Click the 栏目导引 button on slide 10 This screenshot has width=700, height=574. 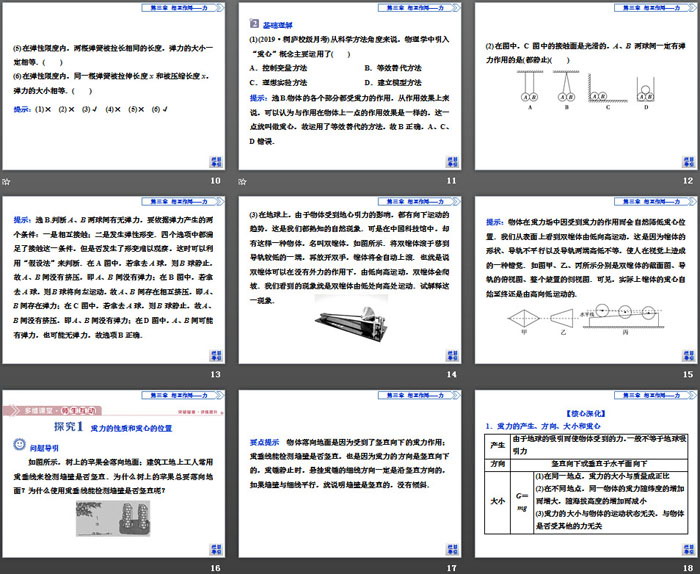215,161
